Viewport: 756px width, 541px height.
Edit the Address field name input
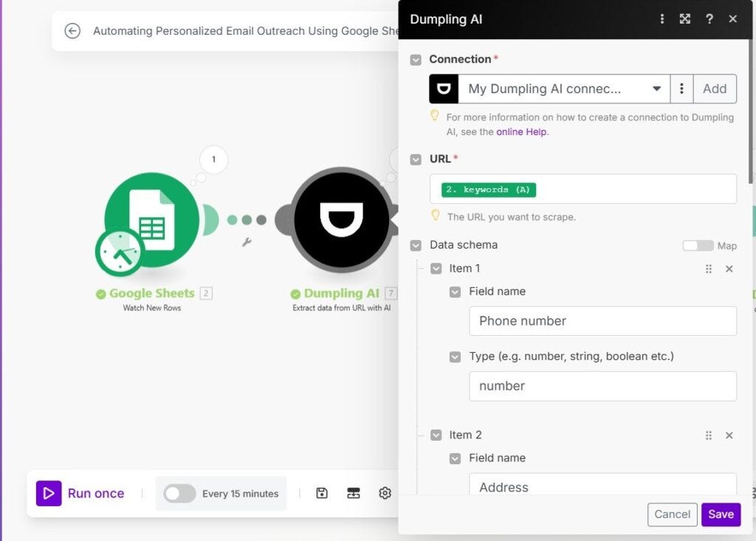pyautogui.click(x=602, y=484)
